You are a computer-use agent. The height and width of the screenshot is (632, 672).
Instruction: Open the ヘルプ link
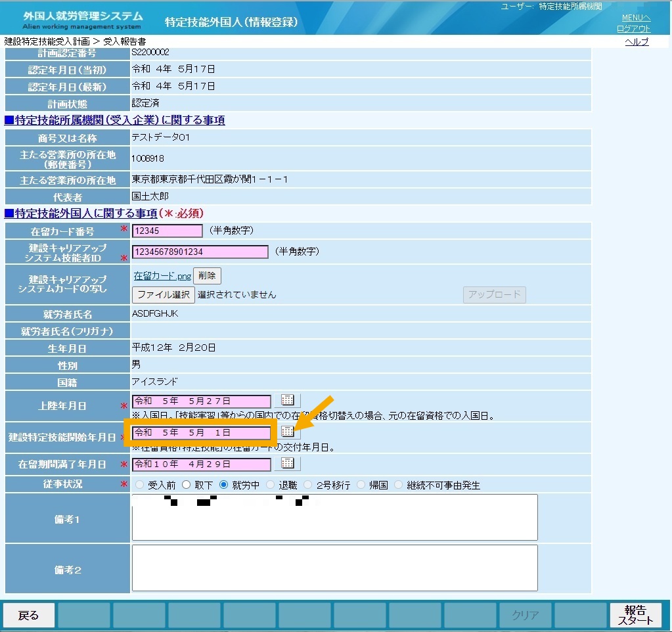pyautogui.click(x=637, y=41)
